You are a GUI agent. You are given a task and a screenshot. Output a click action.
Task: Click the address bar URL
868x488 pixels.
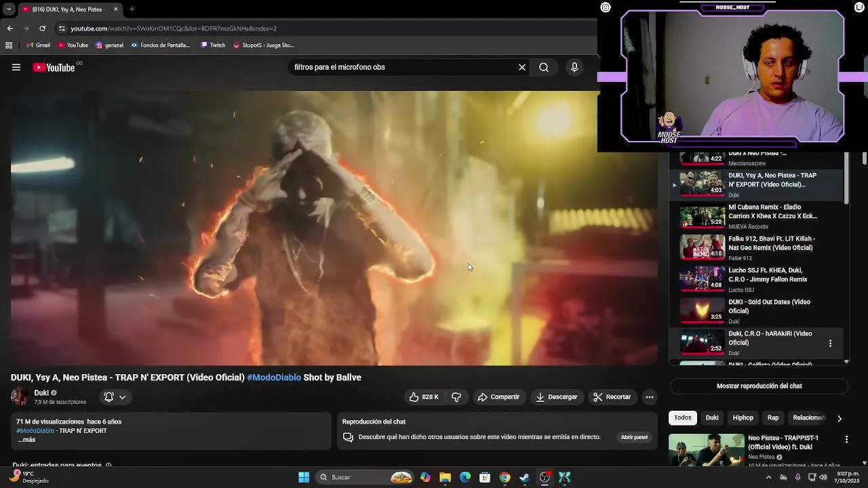coord(174,28)
